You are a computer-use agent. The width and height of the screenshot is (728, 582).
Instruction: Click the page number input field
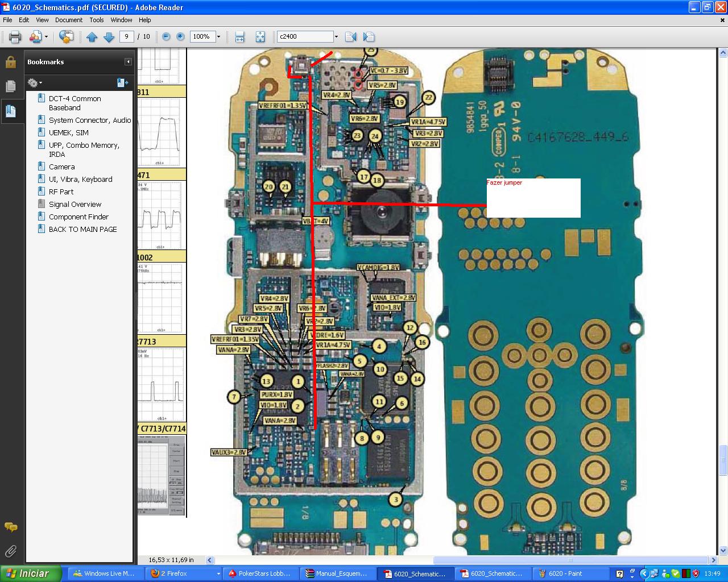[x=126, y=36]
